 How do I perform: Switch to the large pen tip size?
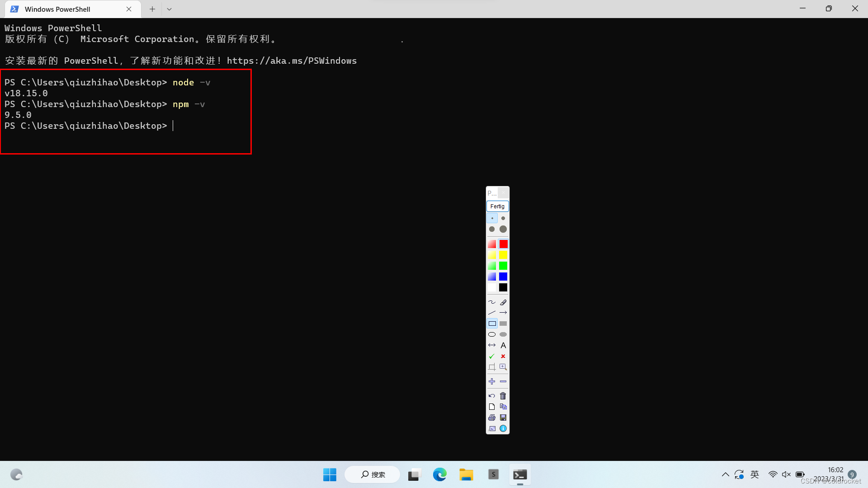pyautogui.click(x=503, y=230)
